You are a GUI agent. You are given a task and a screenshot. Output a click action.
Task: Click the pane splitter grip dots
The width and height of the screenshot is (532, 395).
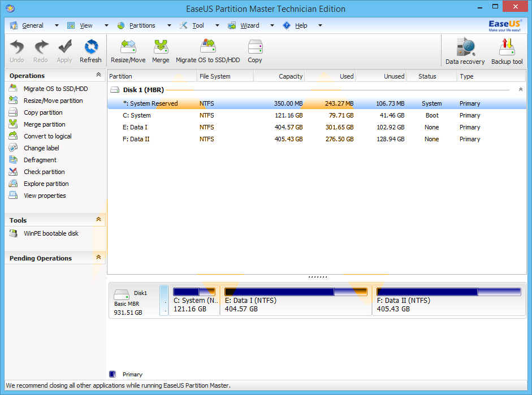[317, 277]
